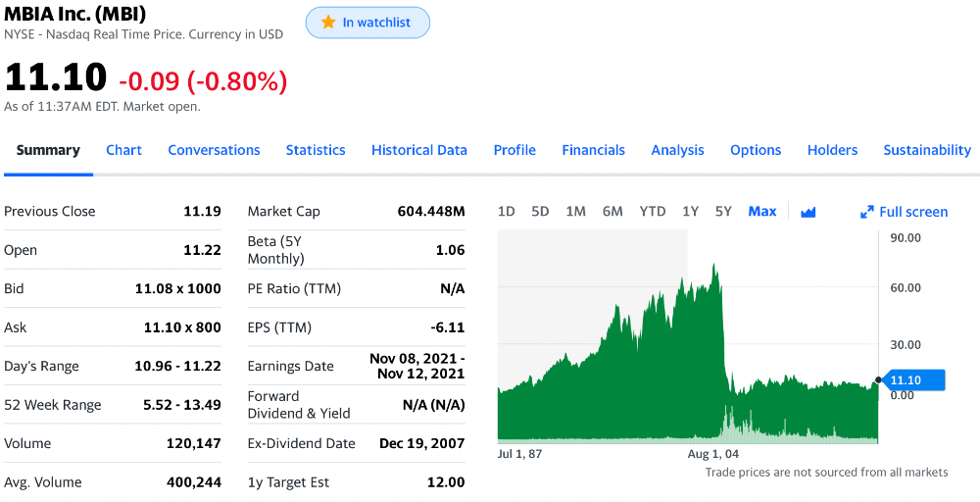980x502 pixels.
Task: View the Holders tab
Action: pos(832,150)
